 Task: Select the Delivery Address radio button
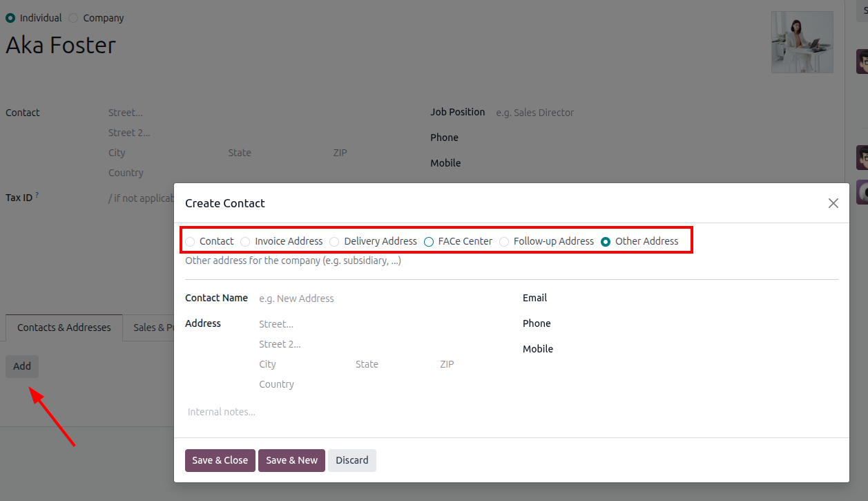click(x=335, y=242)
